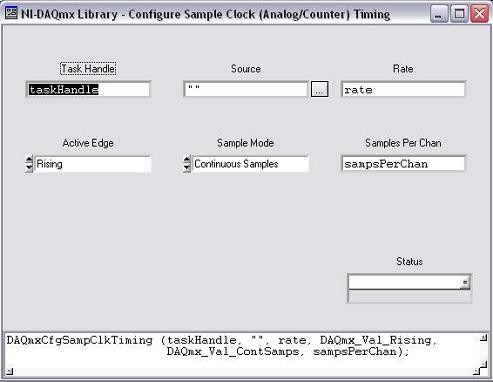This screenshot has height=382, width=493.
Task: Click the Rate label text
Action: coord(403,69)
